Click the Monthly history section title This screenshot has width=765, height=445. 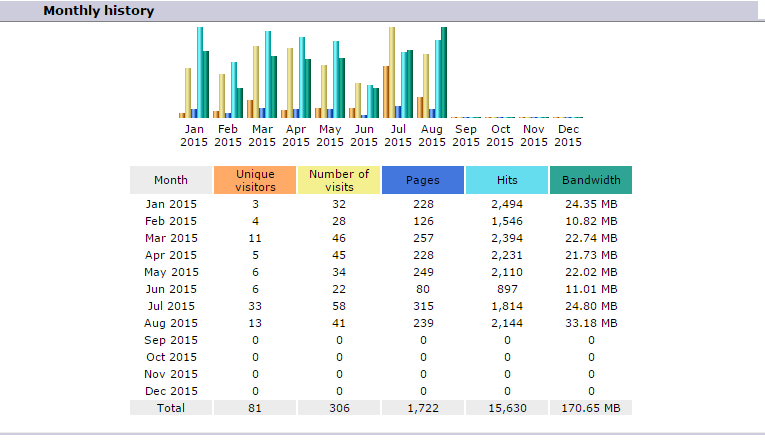coord(99,11)
